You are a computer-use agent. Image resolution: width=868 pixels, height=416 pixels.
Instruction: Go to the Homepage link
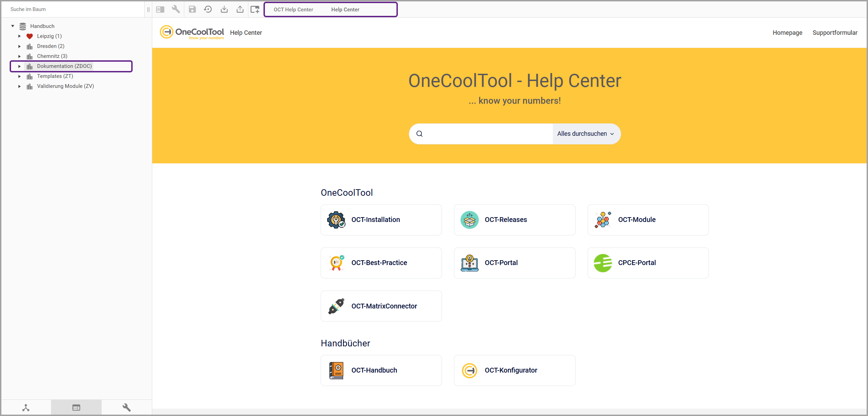[x=787, y=33]
